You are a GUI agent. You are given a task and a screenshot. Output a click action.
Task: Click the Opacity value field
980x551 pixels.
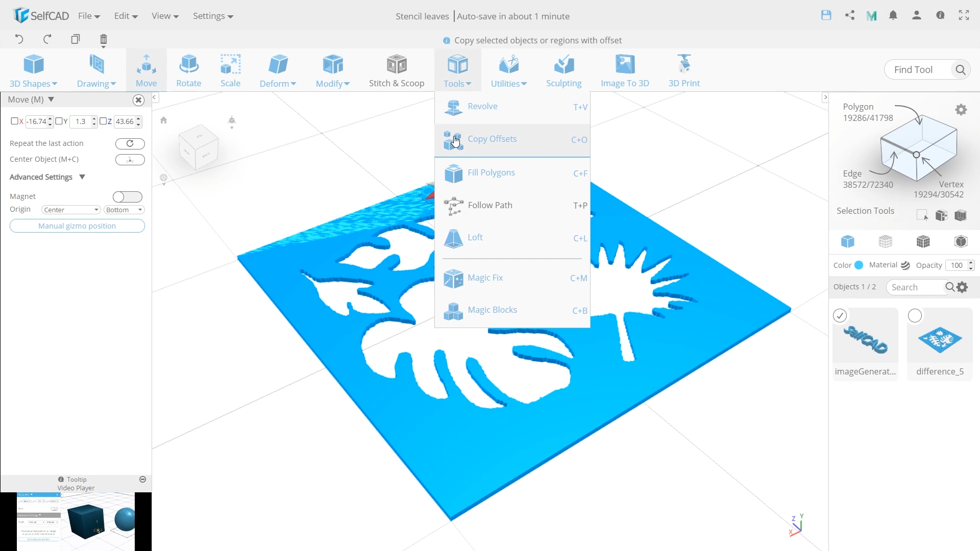(x=957, y=265)
